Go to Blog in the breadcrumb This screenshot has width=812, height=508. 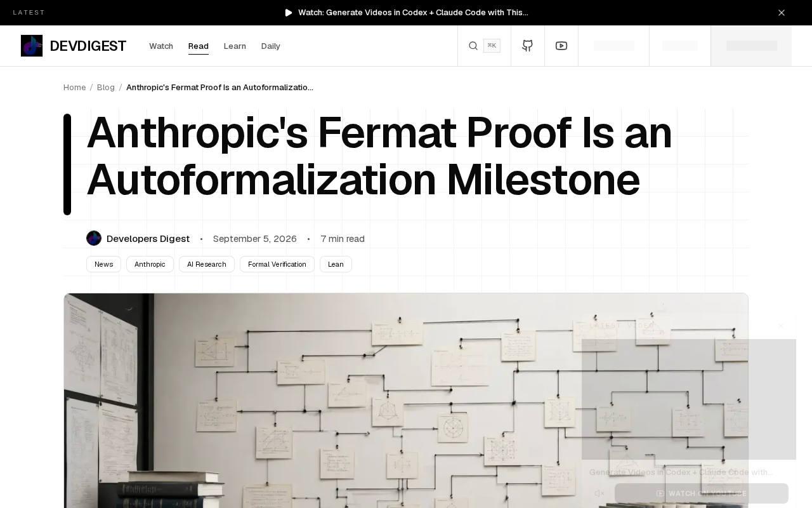coord(106,88)
